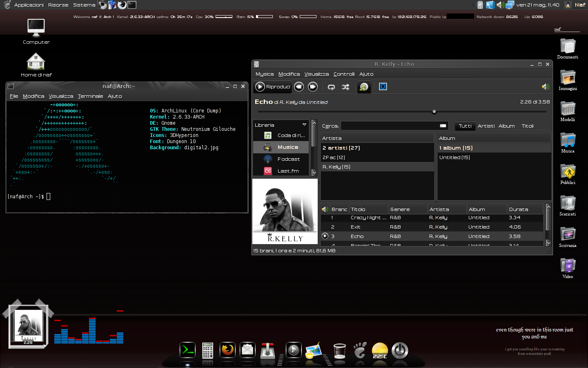The height and width of the screenshot is (368, 588).
Task: Open Musica menu in Rhythmbox
Action: click(x=265, y=74)
